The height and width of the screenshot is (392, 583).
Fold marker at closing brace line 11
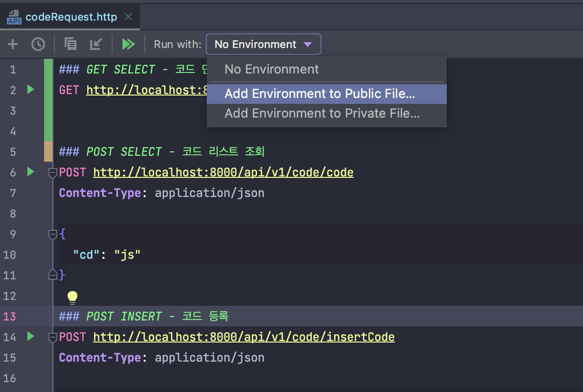[52, 275]
